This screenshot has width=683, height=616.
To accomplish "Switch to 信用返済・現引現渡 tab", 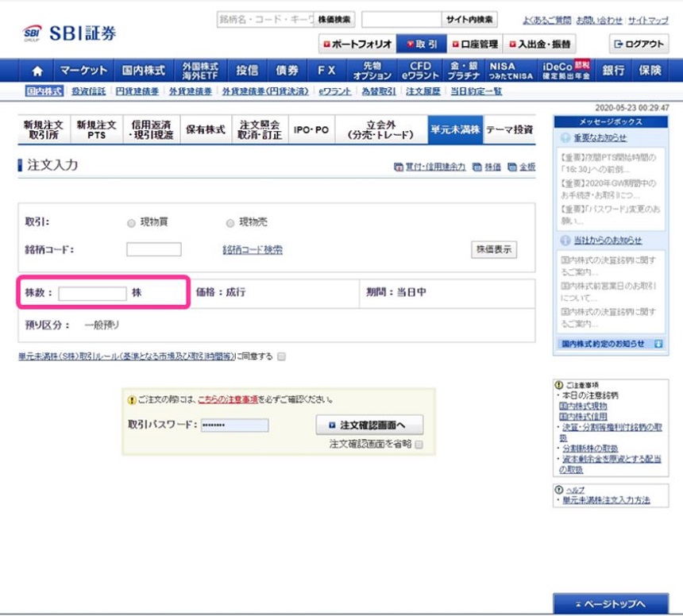I will click(x=152, y=129).
